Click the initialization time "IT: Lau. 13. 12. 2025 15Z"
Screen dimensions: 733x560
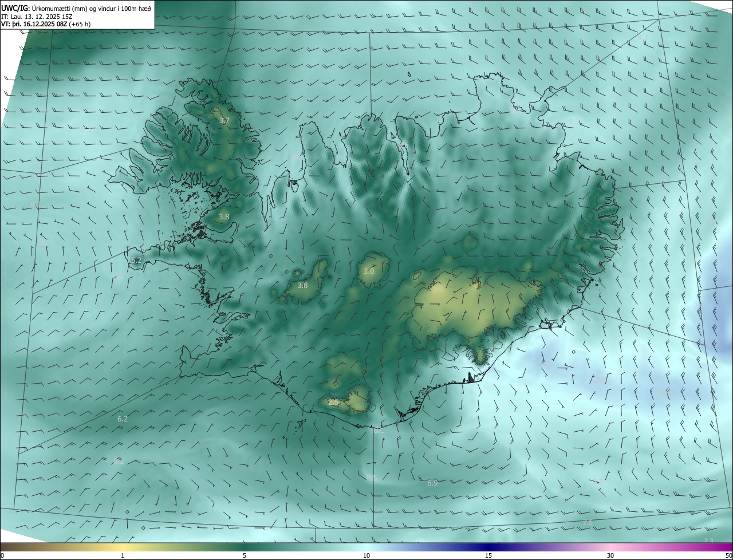coord(37,17)
